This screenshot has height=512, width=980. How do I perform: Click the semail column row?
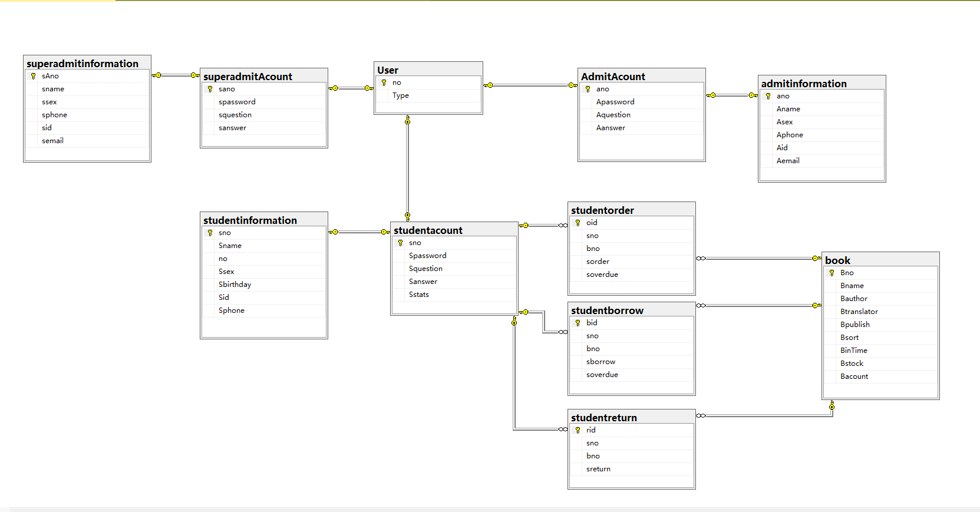pyautogui.click(x=87, y=141)
